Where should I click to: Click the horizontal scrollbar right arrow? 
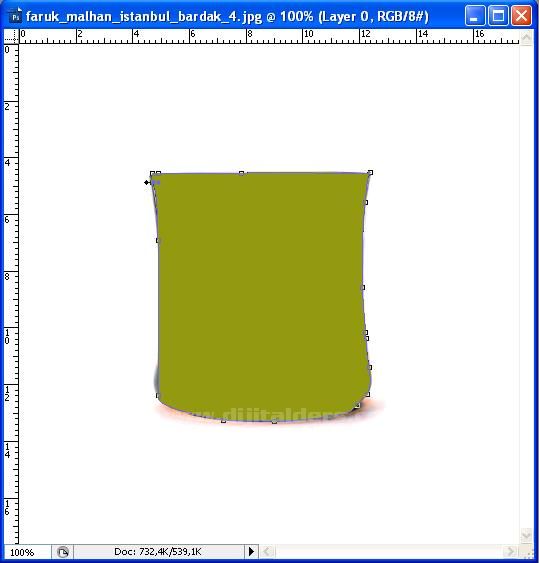point(510,551)
